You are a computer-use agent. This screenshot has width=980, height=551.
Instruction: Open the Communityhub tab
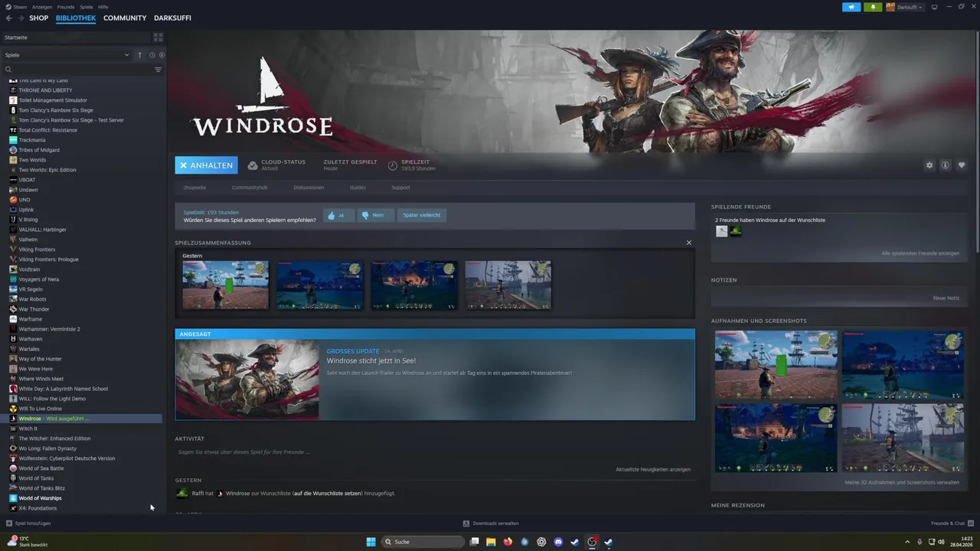(x=250, y=187)
